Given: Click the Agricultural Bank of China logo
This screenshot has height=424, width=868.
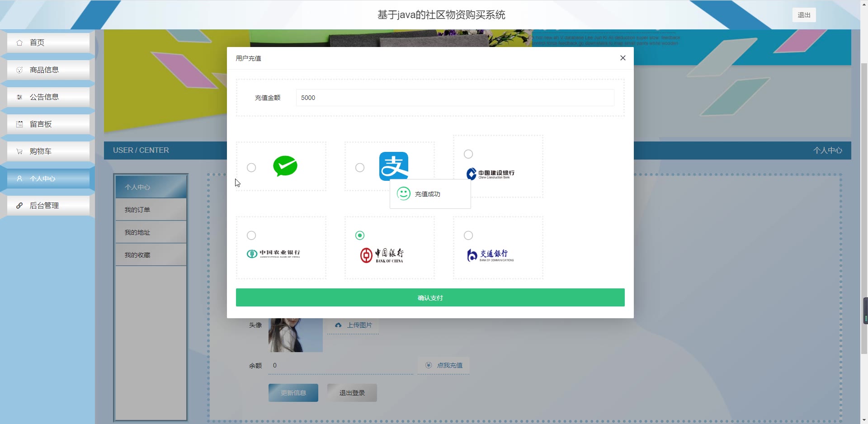Looking at the screenshot, I should [274, 254].
